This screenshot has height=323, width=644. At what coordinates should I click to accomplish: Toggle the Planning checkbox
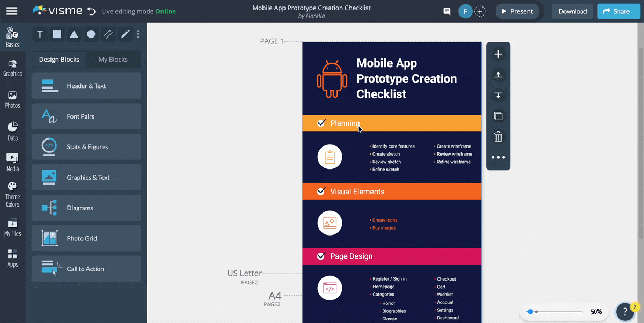pos(321,123)
